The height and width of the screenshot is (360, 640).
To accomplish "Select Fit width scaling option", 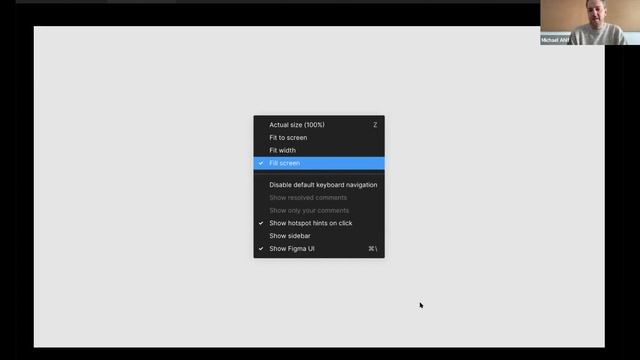I will coord(319,150).
